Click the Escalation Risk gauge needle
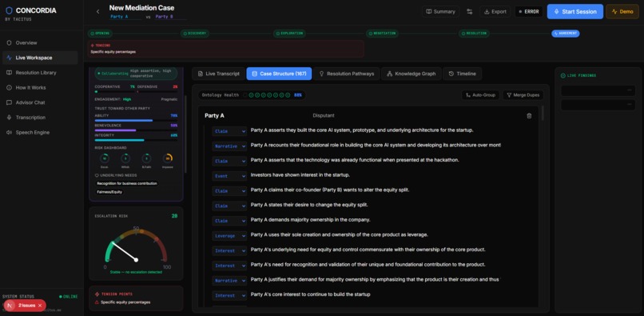644x316 pixels. pos(124,251)
